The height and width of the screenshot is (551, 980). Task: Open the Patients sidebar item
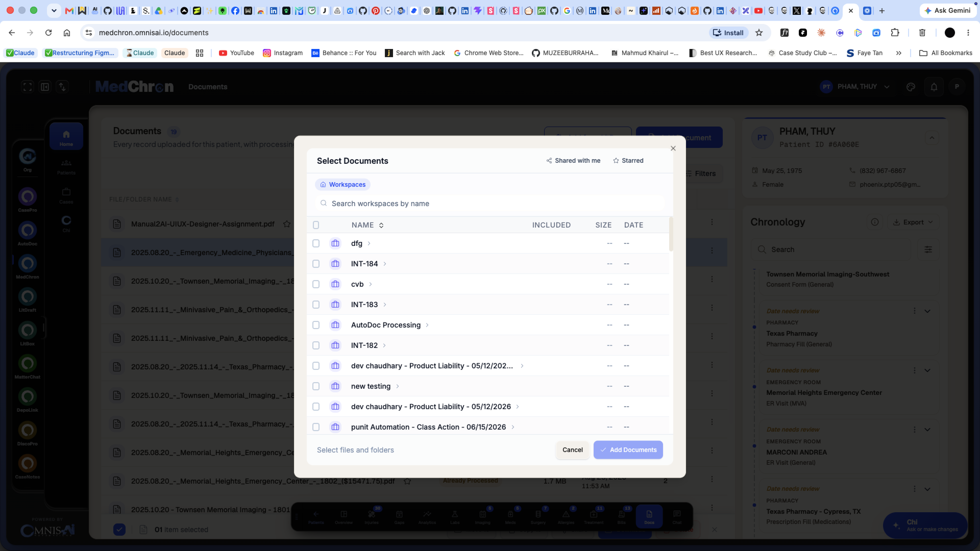click(66, 167)
